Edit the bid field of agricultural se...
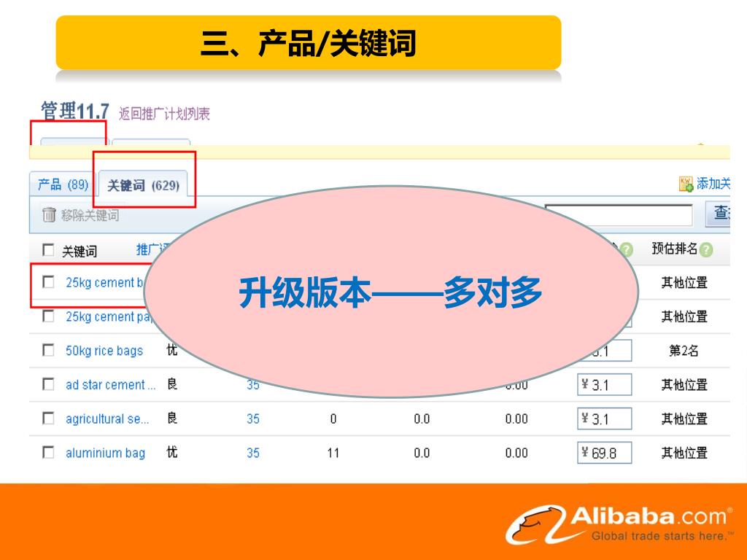Screen dimensions: 747x560 pos(605,419)
